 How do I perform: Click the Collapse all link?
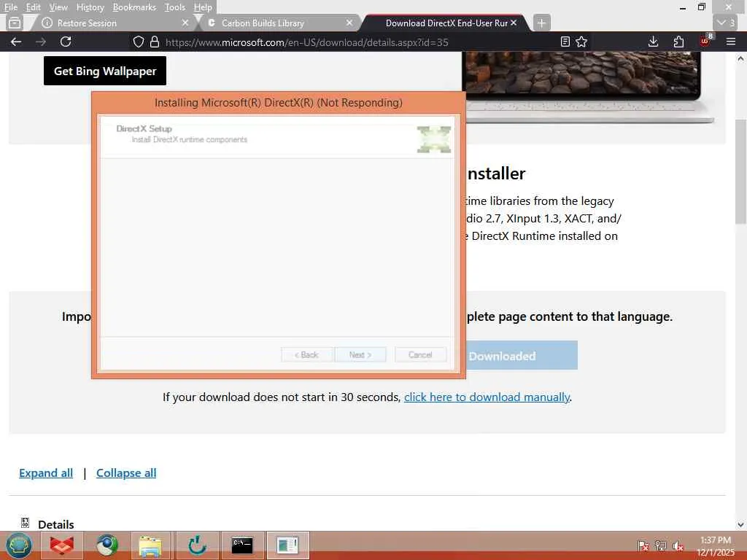coord(126,472)
